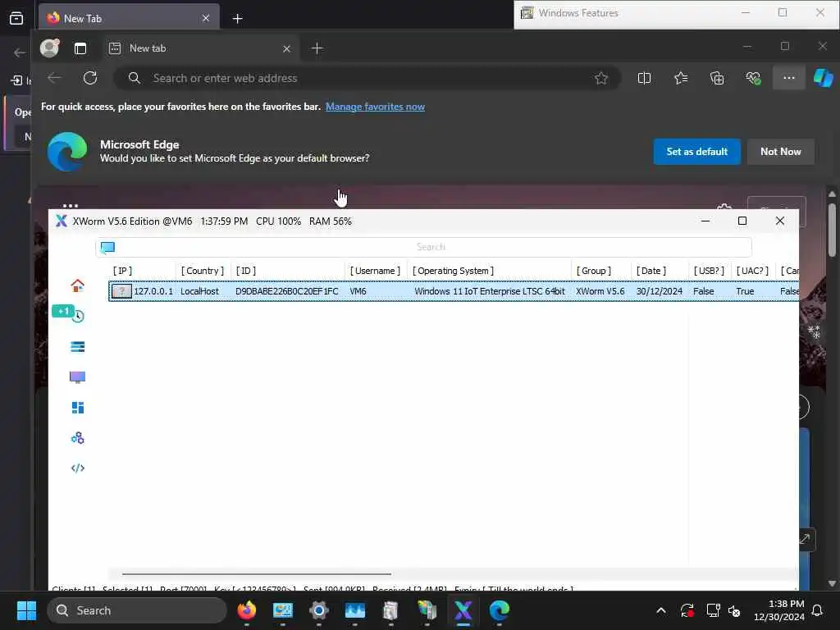Click the XWorm list rows sidebar icon
Image resolution: width=840 pixels, height=630 pixels.
[x=78, y=347]
